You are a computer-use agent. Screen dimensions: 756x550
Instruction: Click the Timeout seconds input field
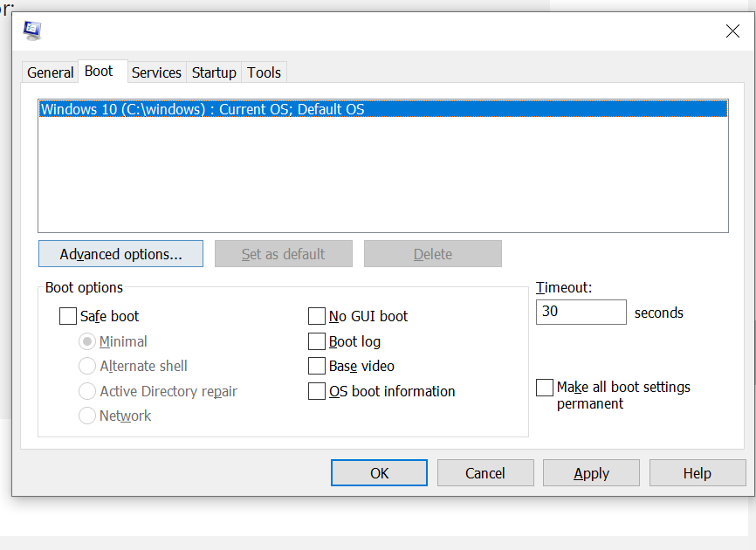(581, 312)
